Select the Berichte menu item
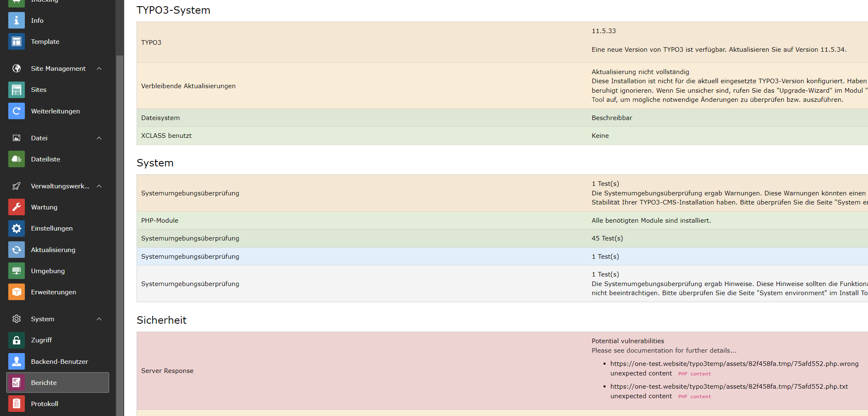The height and width of the screenshot is (416, 868). [58, 382]
